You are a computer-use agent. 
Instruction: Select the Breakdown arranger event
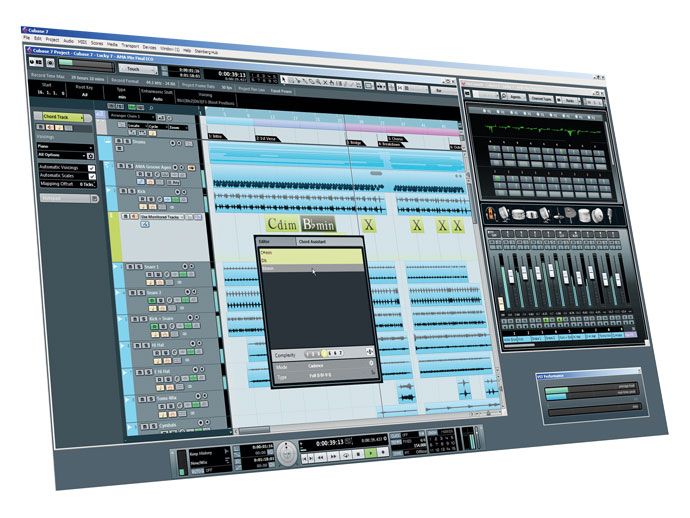pos(391,144)
